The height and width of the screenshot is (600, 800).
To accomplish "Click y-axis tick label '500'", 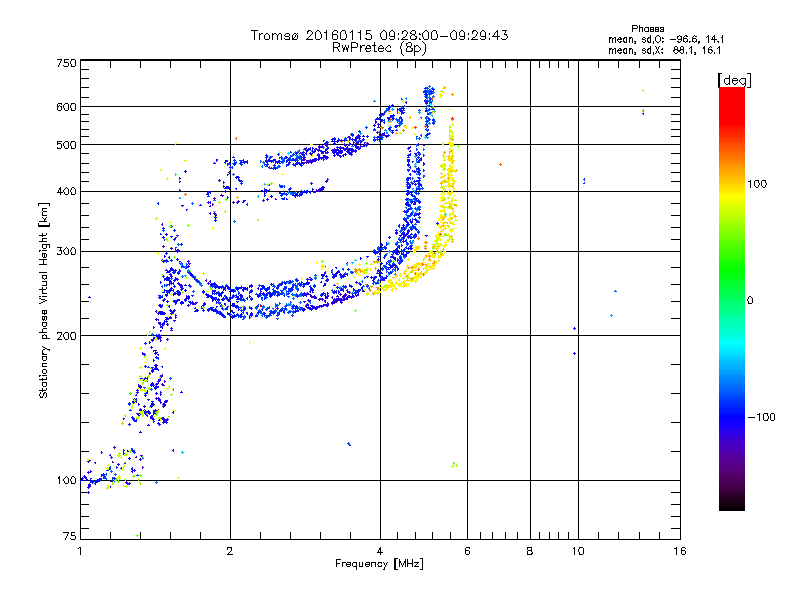I will point(67,145).
